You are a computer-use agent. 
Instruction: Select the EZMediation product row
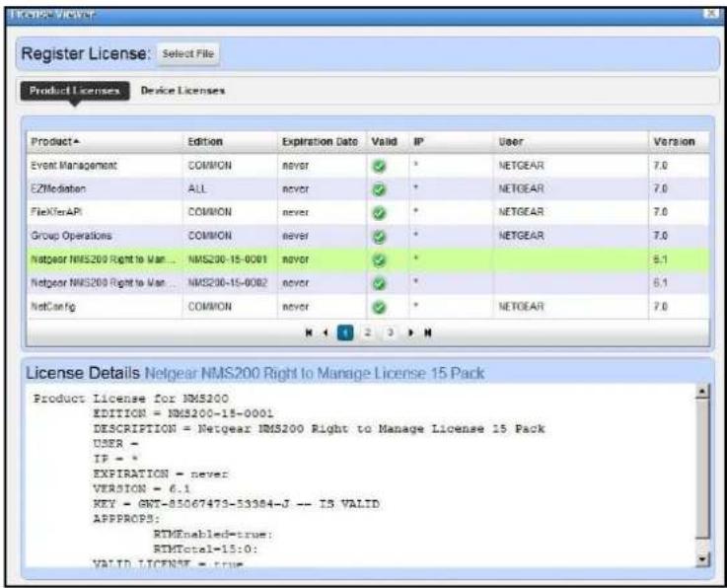coord(368,189)
